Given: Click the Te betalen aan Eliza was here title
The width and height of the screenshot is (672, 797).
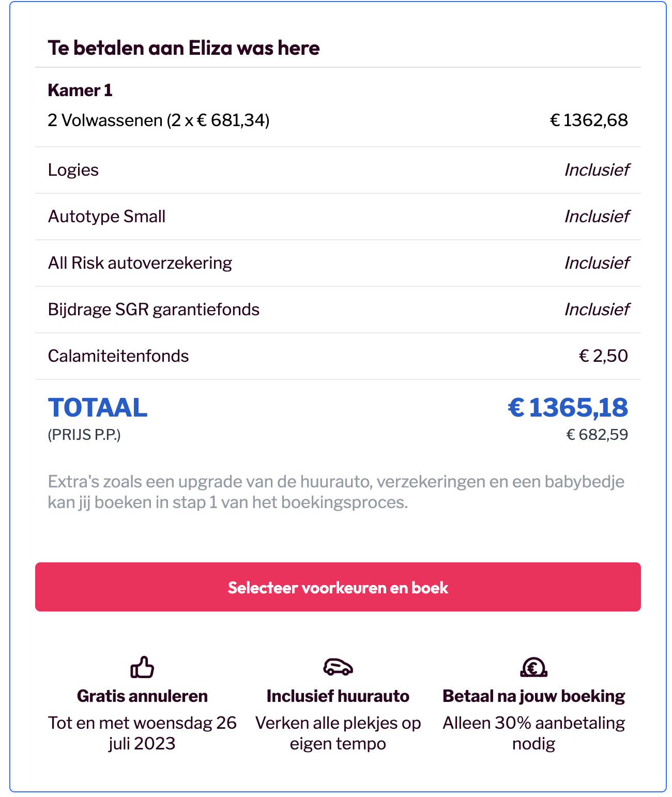Looking at the screenshot, I should click(x=184, y=48).
